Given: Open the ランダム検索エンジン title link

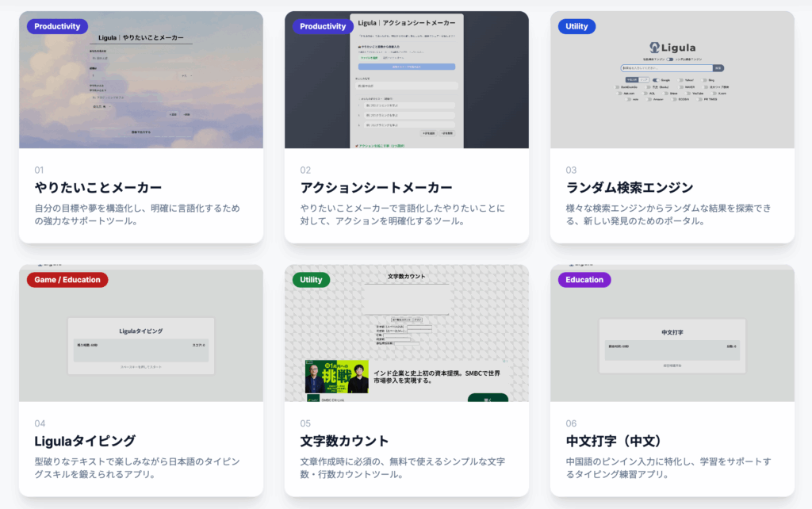Looking at the screenshot, I should click(630, 188).
